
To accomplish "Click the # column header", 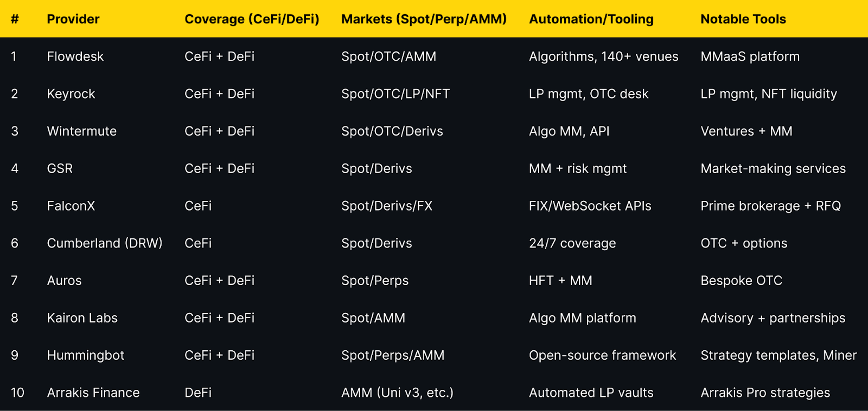I will coord(15,19).
